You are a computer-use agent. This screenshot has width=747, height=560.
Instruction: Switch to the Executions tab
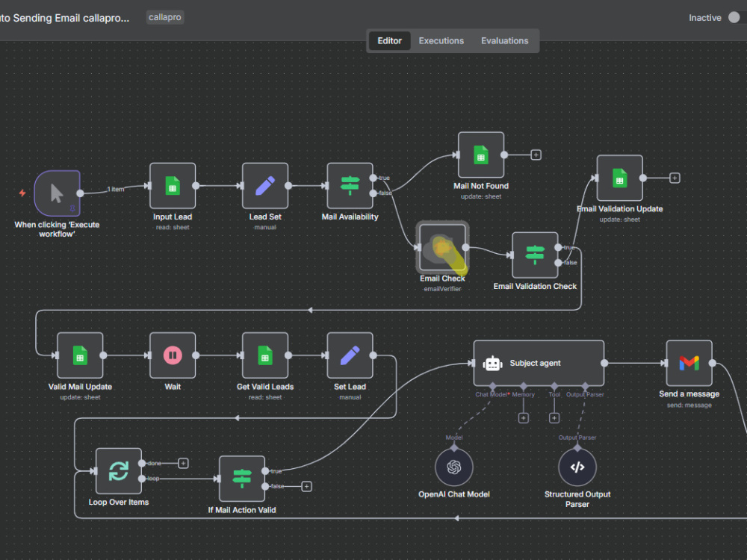point(441,41)
